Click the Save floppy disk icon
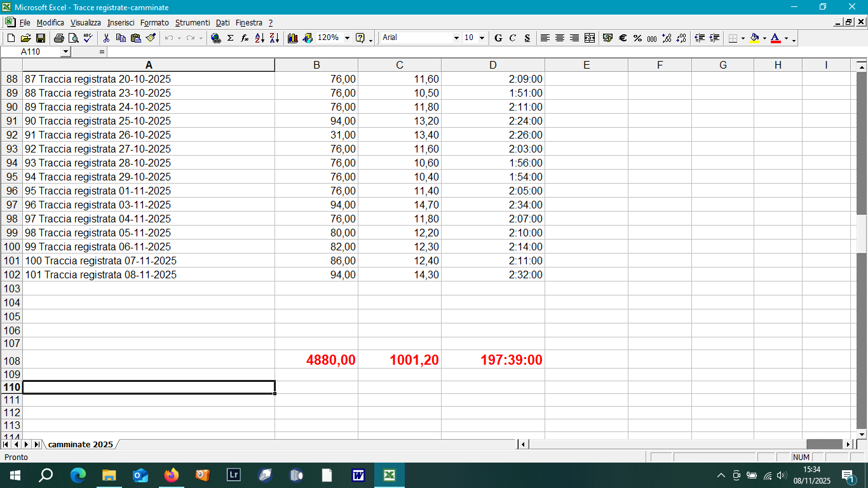868x488 pixels. 40,38
